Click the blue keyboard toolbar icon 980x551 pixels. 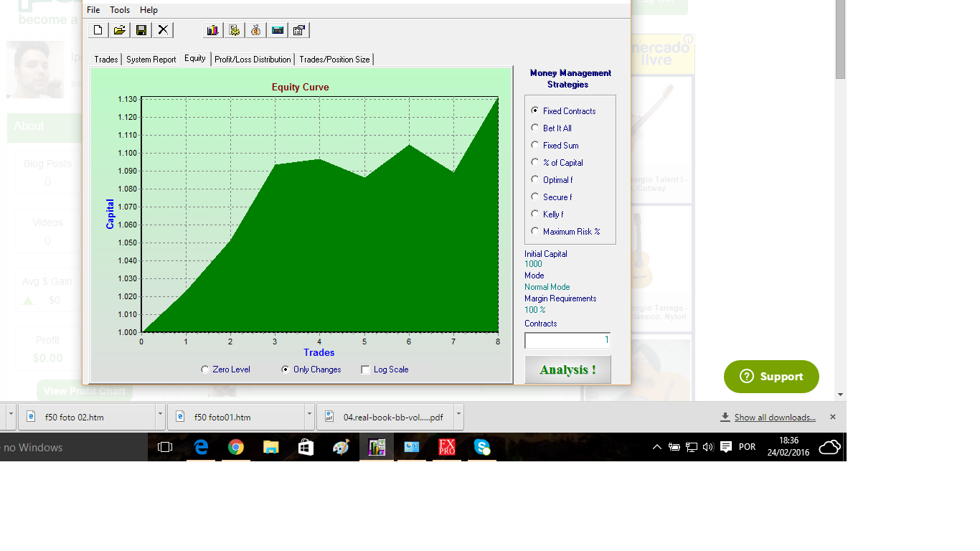(278, 30)
